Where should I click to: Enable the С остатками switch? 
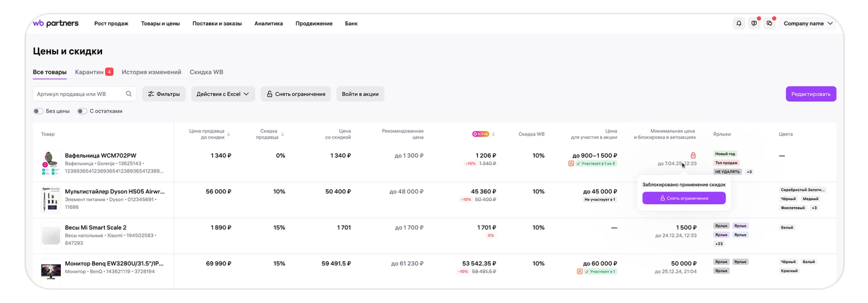pos(82,111)
